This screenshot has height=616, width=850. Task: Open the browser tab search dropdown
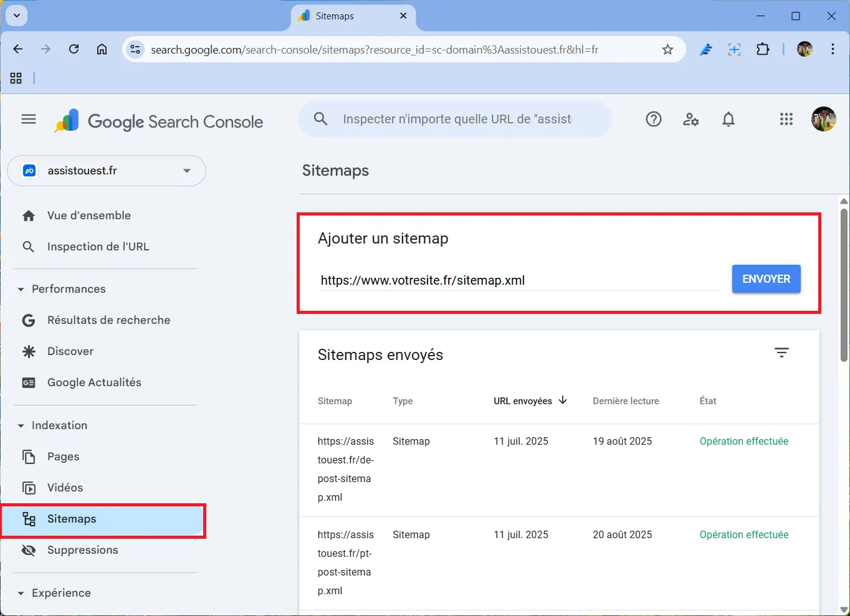coord(16,16)
